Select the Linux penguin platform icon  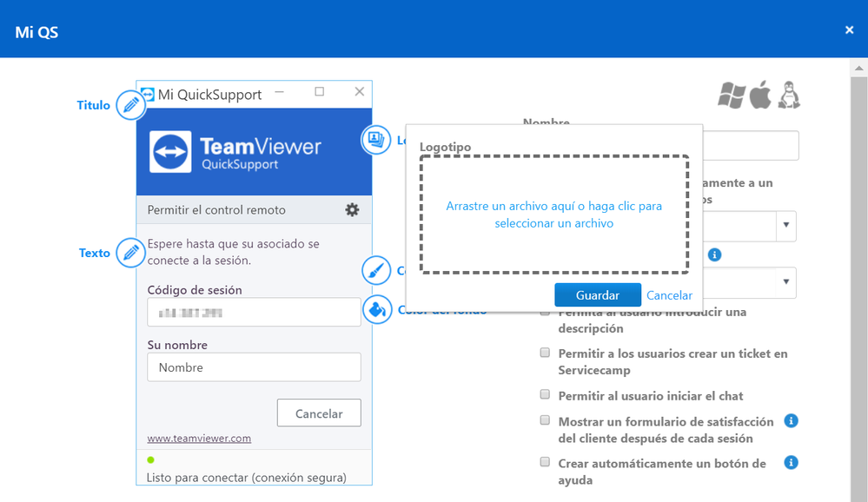[789, 95]
